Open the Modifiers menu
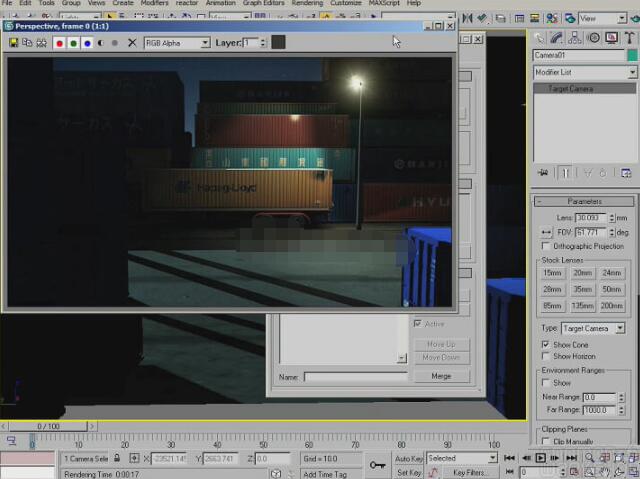The height and width of the screenshot is (479, 640). [x=154, y=3]
